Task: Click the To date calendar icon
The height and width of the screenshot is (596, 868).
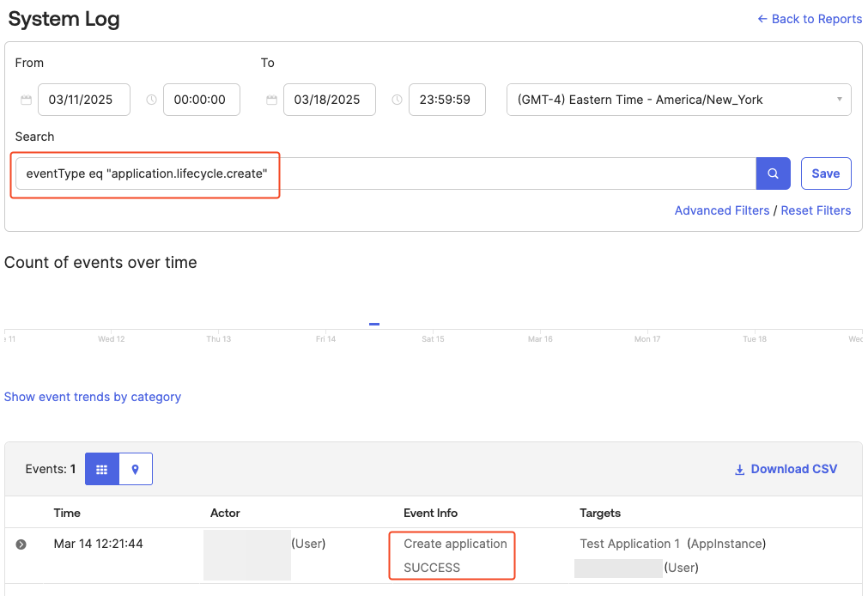Action: click(272, 100)
